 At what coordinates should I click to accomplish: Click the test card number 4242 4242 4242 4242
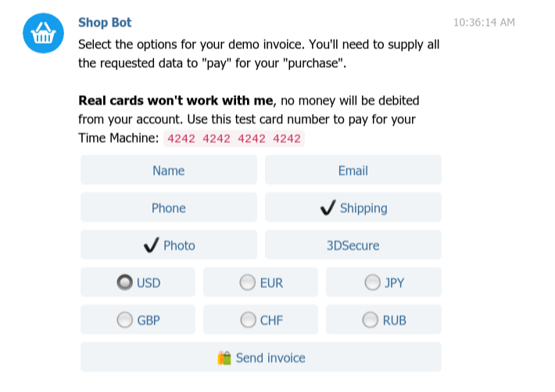tap(234, 139)
